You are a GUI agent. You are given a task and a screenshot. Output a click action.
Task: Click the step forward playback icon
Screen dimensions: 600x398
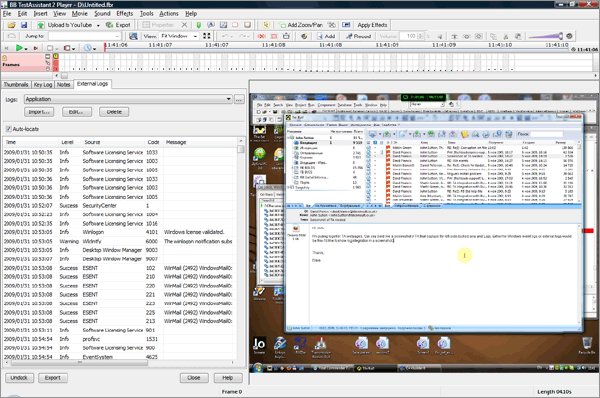coord(35,48)
